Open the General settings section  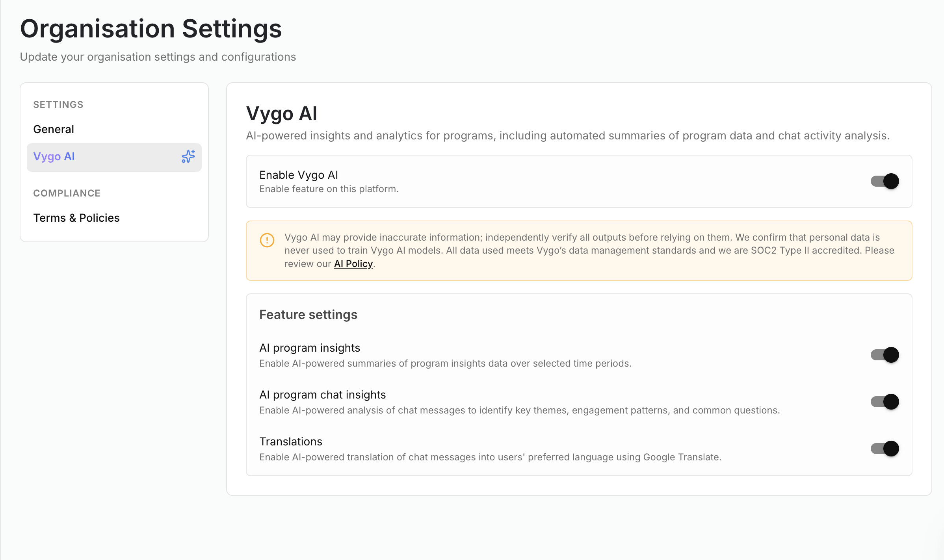point(54,129)
